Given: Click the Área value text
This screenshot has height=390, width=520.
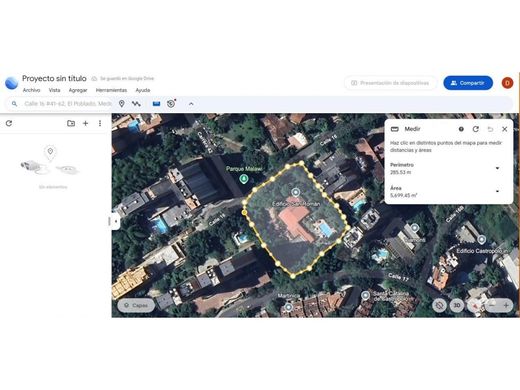Looking at the screenshot, I should [403, 195].
